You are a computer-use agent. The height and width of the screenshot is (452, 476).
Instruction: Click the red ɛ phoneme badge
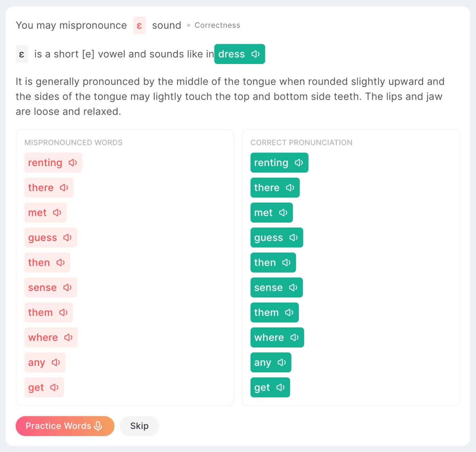(139, 26)
